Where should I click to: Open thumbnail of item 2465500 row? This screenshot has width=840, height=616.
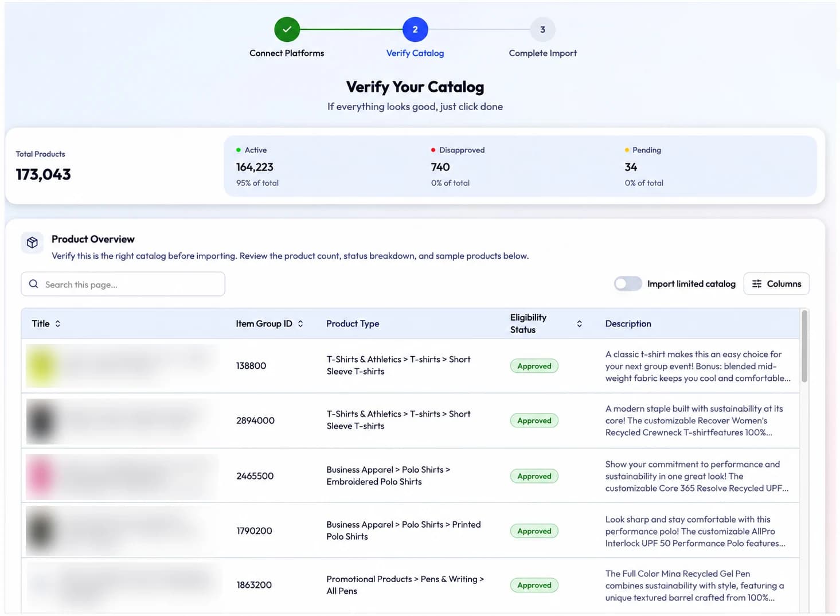[x=42, y=476]
